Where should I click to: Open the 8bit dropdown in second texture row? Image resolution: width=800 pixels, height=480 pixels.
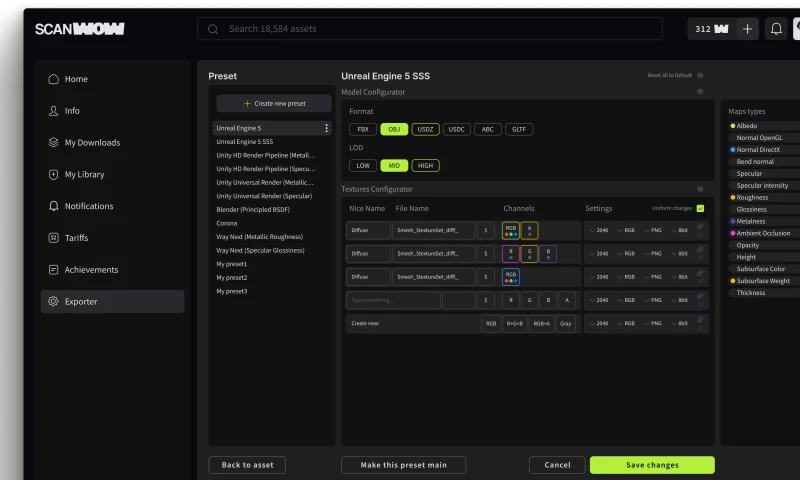tap(680, 254)
